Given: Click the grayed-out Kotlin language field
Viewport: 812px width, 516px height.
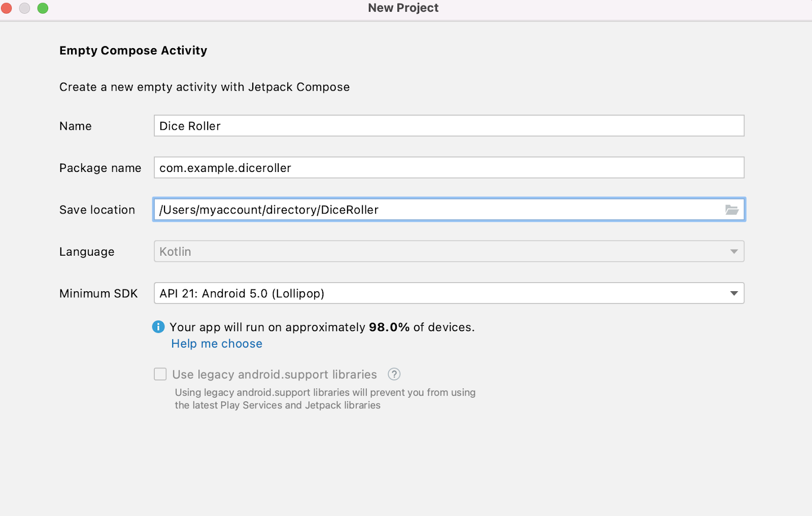Looking at the screenshot, I should click(449, 251).
